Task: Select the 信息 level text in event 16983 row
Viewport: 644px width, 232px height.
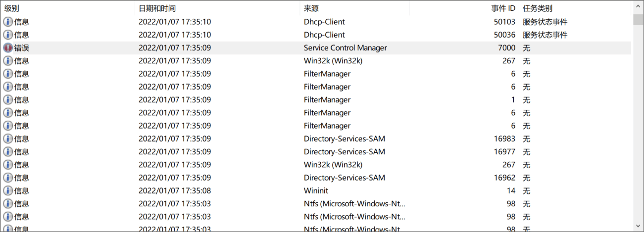Action: [x=22, y=139]
